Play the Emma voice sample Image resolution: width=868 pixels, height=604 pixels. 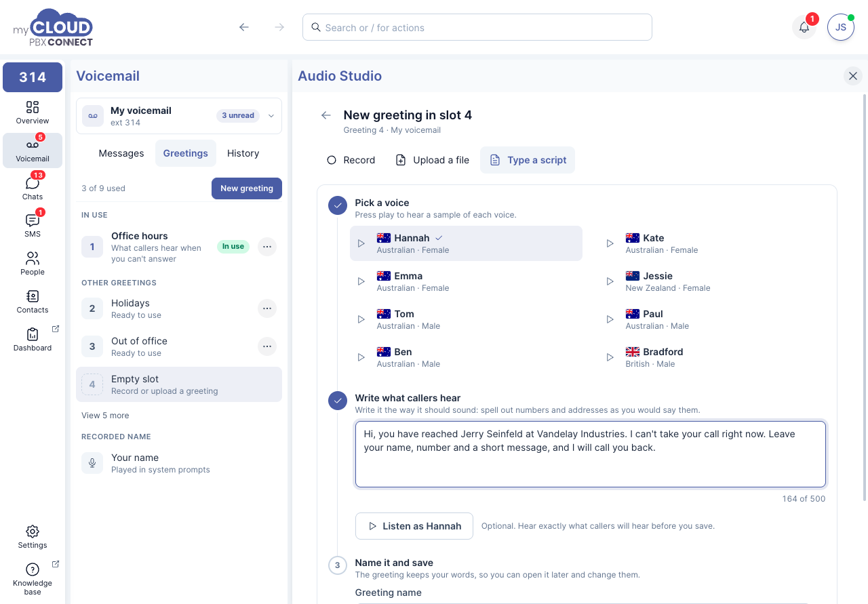tap(361, 281)
